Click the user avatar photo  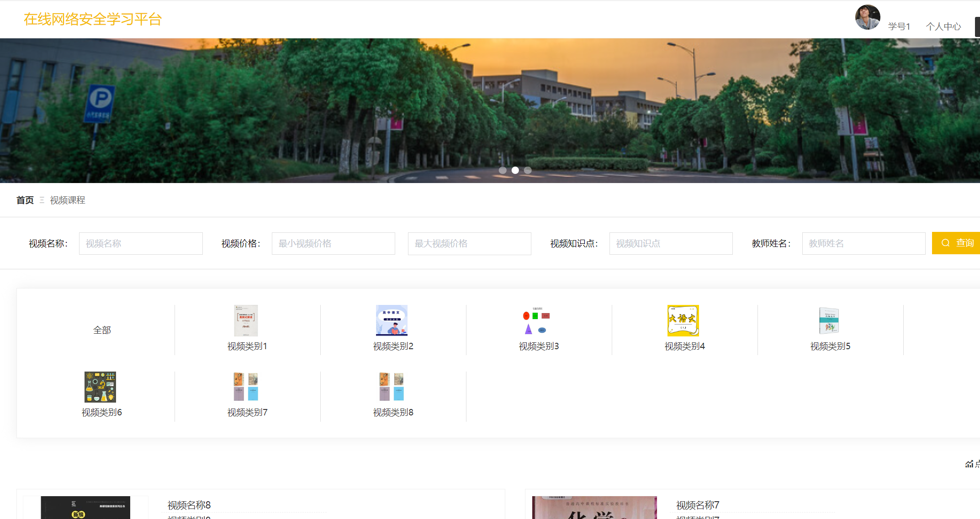tap(867, 17)
